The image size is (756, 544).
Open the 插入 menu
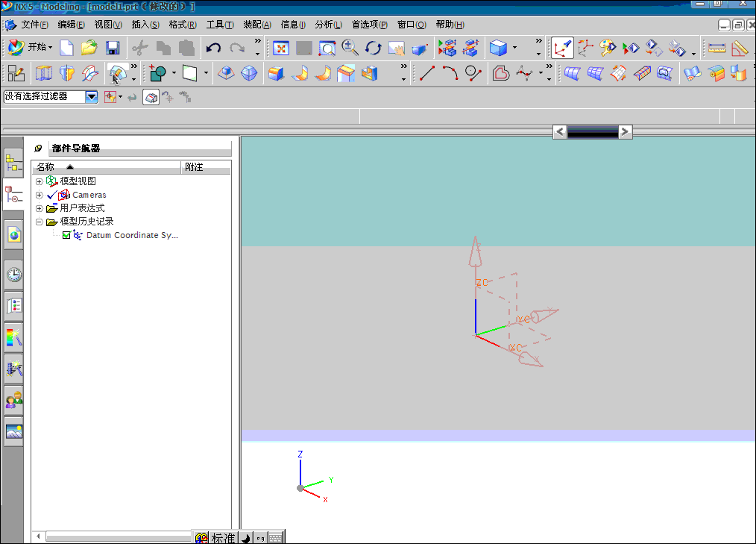click(x=145, y=25)
